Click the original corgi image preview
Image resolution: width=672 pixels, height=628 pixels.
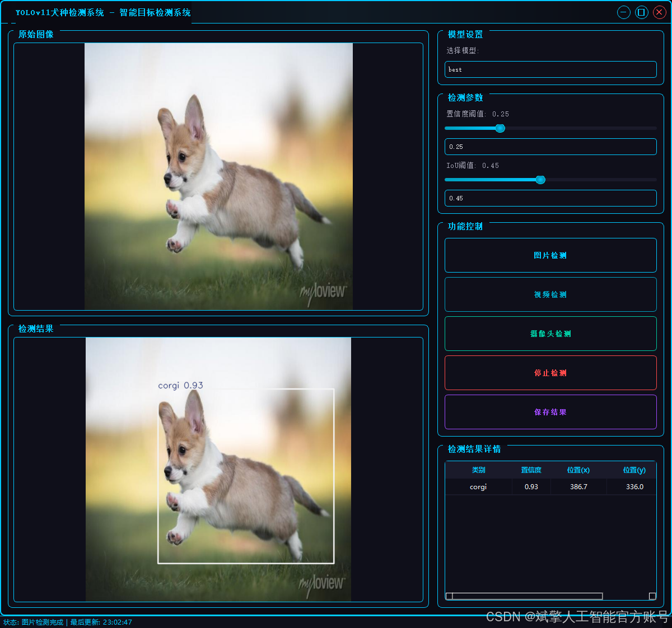coord(218,176)
